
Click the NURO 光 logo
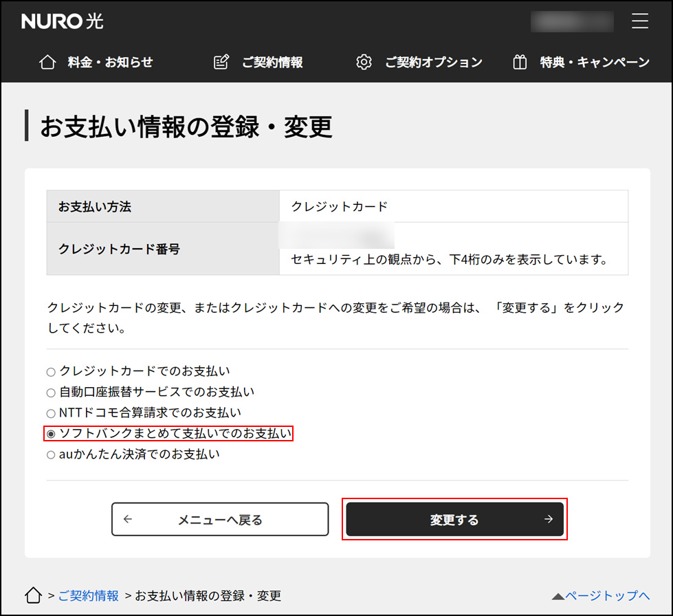(63, 21)
